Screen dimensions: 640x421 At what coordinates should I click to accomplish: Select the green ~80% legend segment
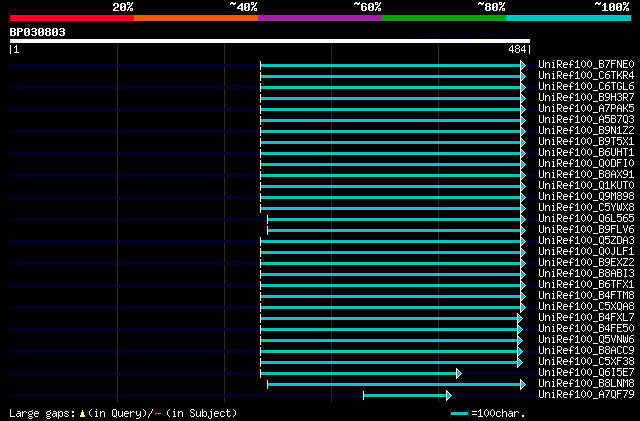pyautogui.click(x=444, y=18)
